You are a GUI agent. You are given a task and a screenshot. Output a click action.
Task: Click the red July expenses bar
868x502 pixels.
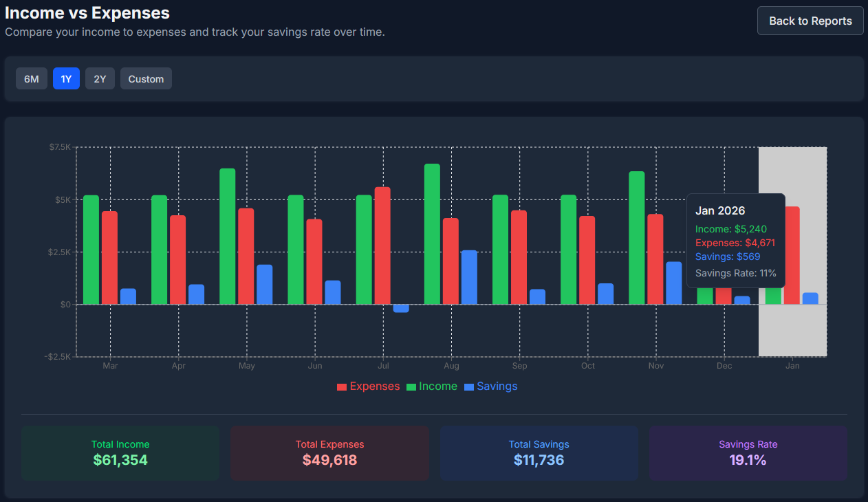(x=382, y=245)
